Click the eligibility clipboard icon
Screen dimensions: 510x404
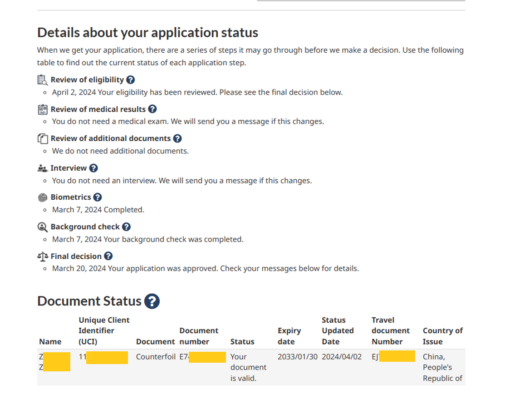pos(42,80)
